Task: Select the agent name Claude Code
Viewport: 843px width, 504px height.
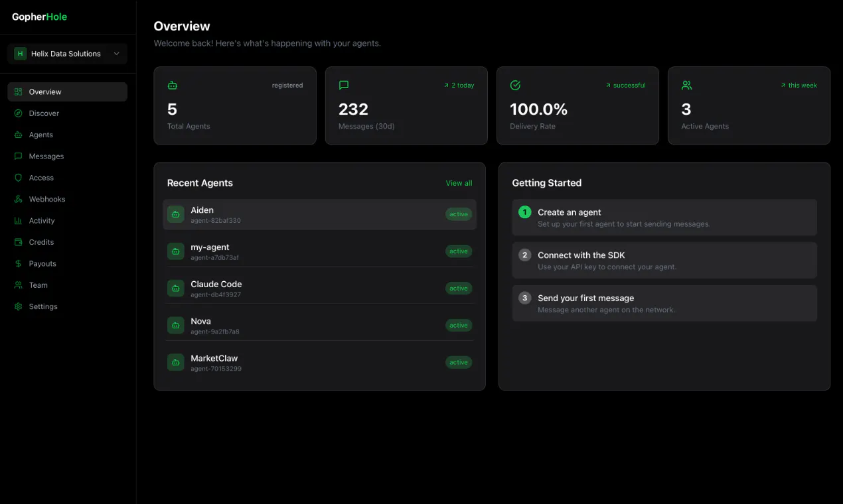Action: click(x=216, y=284)
